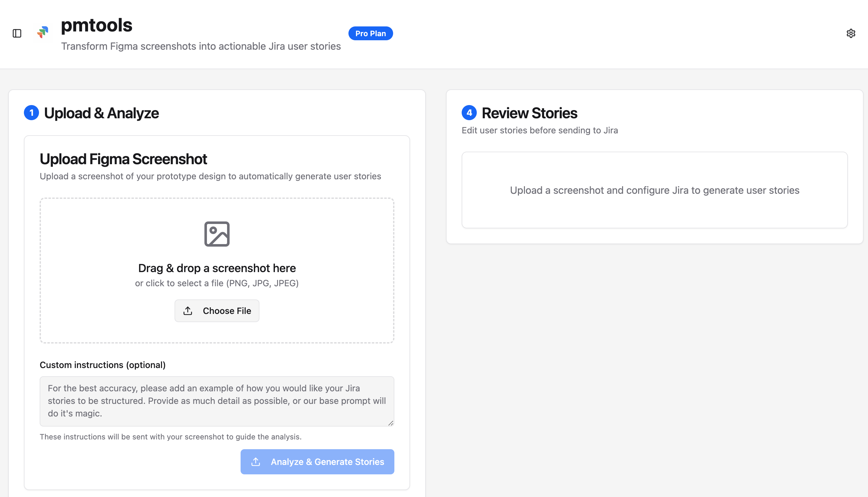This screenshot has width=868, height=497.
Task: Click the empty Review Stories placeholder box
Action: pyautogui.click(x=654, y=190)
